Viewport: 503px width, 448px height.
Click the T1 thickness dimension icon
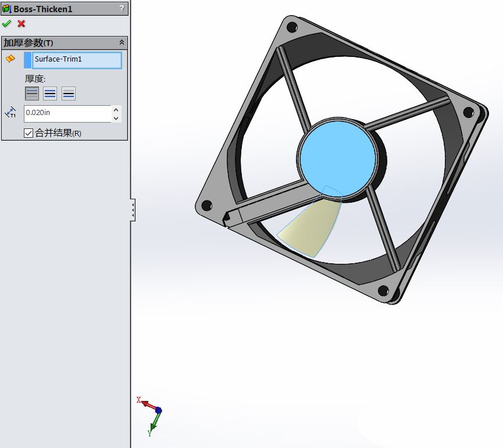[x=10, y=113]
